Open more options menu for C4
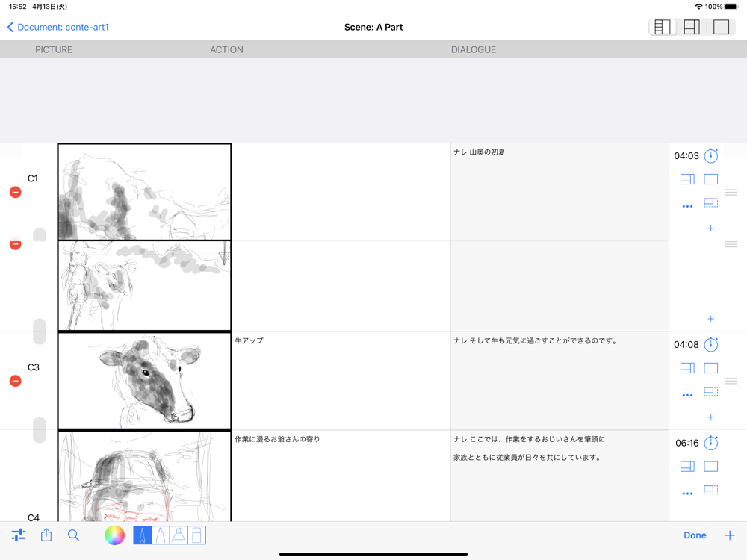Viewport: 747px width, 560px height. click(687, 494)
